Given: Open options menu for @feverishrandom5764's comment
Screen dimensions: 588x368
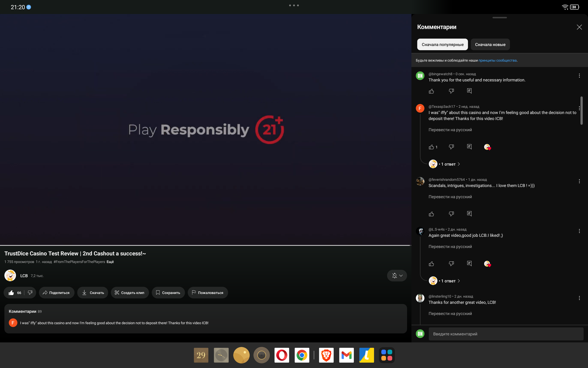Looking at the screenshot, I should pos(579,181).
